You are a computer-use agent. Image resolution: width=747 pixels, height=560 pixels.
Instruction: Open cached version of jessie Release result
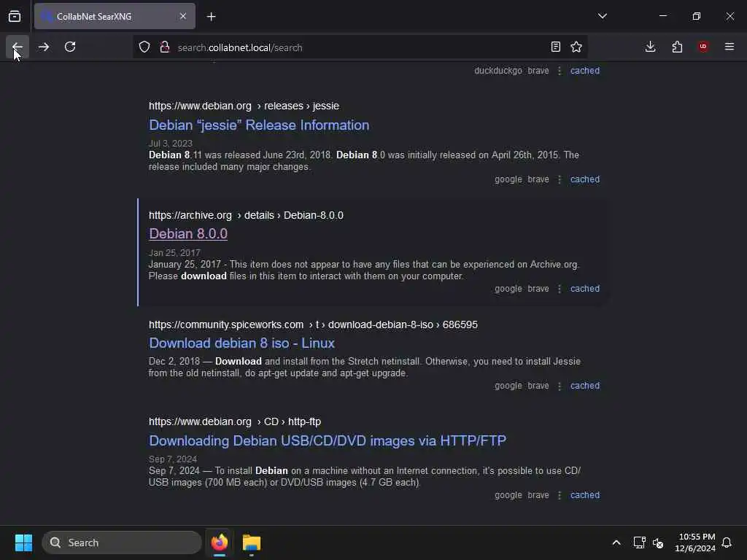(584, 179)
